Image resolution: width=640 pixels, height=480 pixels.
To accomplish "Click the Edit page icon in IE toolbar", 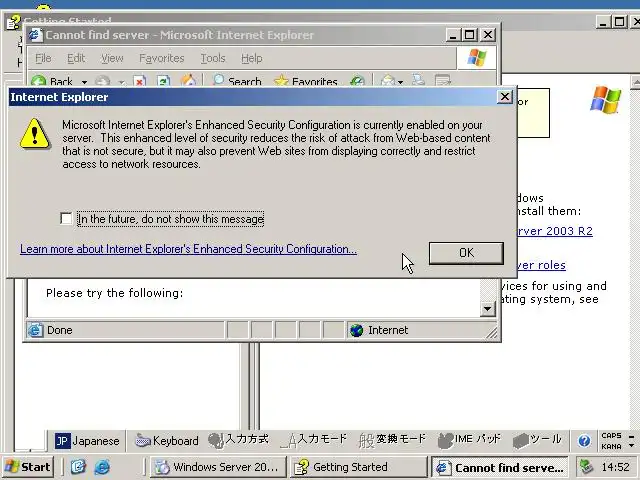I will pos(442,80).
